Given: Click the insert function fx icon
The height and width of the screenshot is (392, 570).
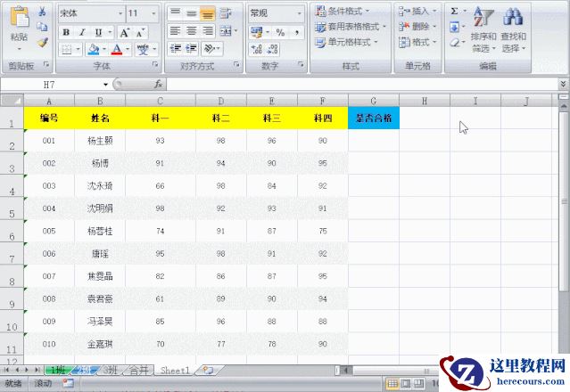Looking at the screenshot, I should pos(158,85).
